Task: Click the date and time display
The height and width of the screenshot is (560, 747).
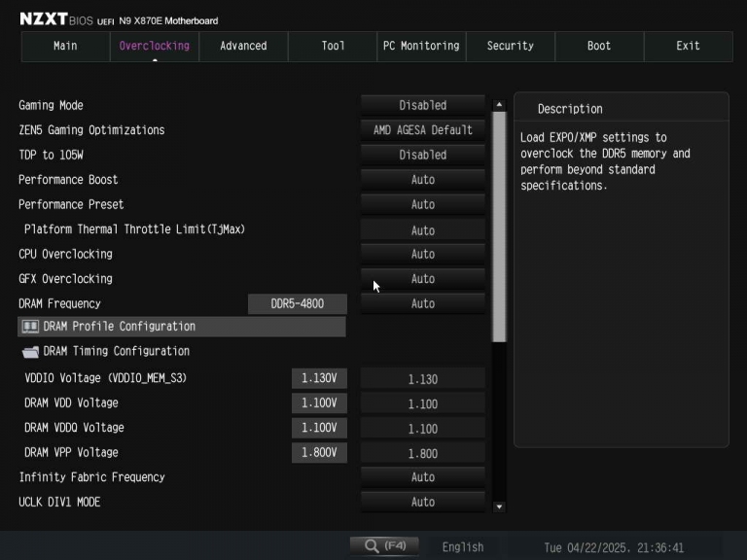Action: tap(614, 547)
